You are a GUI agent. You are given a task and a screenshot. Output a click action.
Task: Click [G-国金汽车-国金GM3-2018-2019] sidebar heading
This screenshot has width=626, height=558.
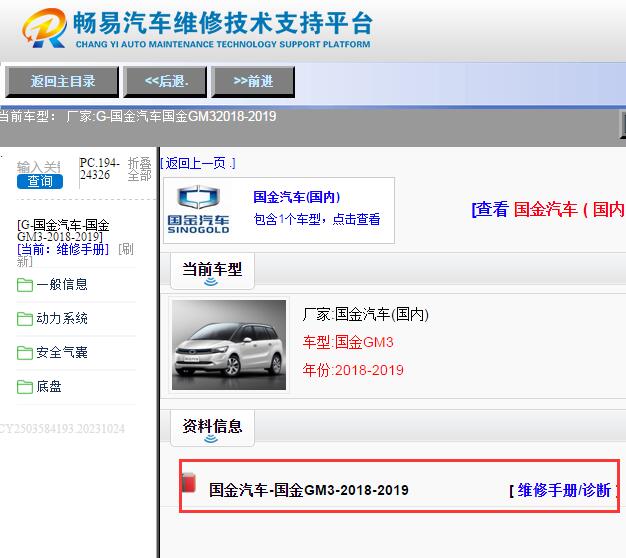63,231
